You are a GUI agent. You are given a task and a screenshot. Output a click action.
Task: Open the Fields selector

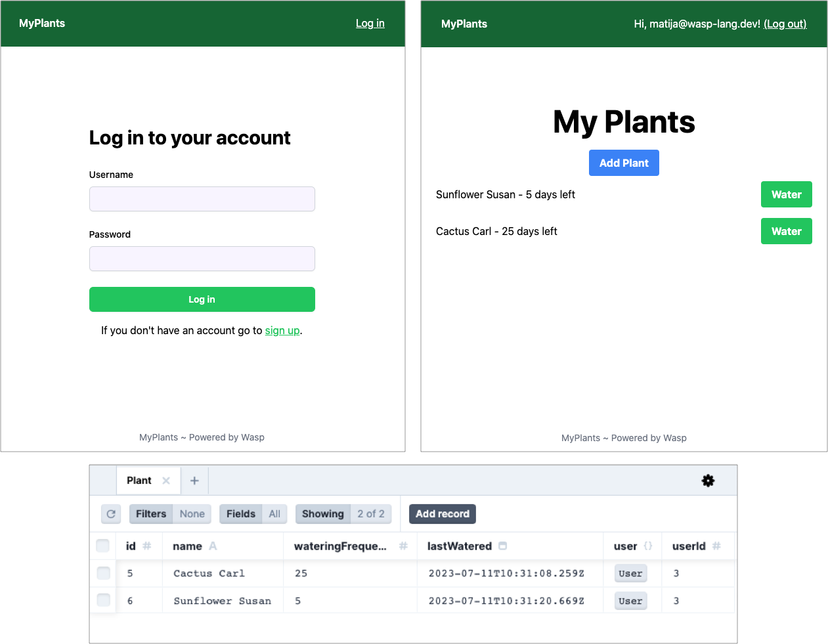(x=253, y=514)
